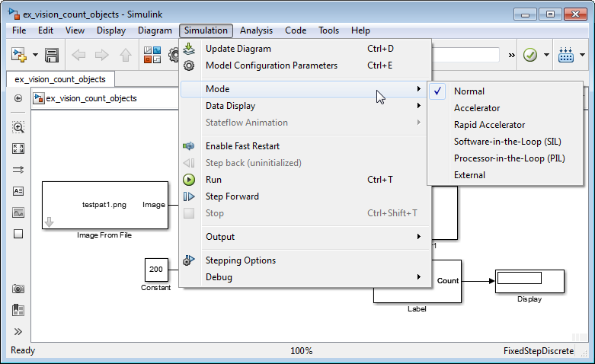595x364 pixels.
Task: Open the New Model dropdown arrow
Action: pyautogui.click(x=35, y=55)
